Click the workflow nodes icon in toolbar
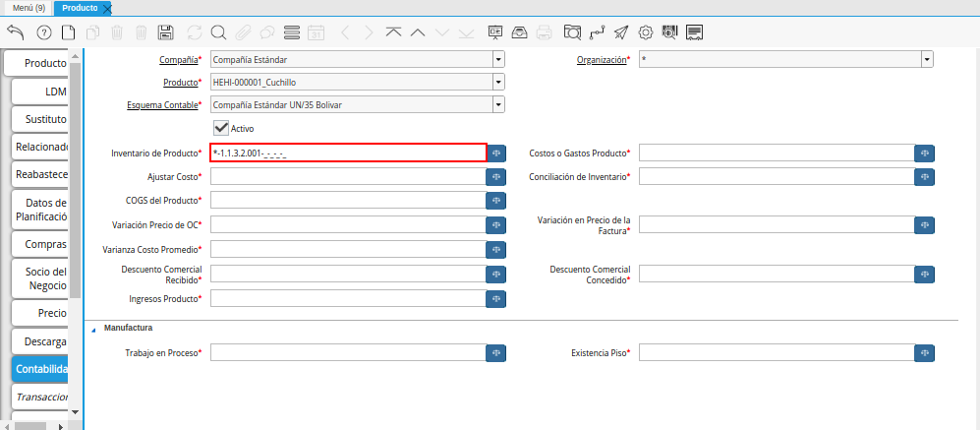This screenshot has width=980, height=430. 597,32
